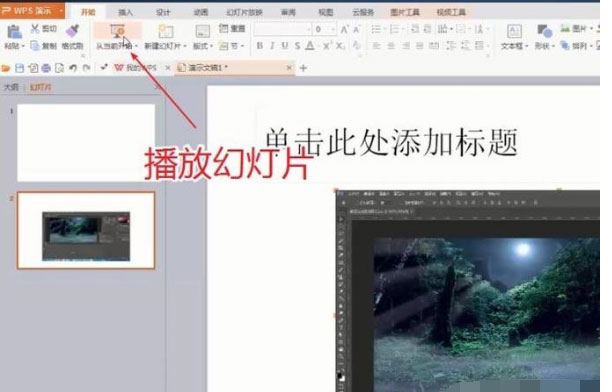Toggle Bold formatting
612x392 pixels.
click(x=260, y=46)
